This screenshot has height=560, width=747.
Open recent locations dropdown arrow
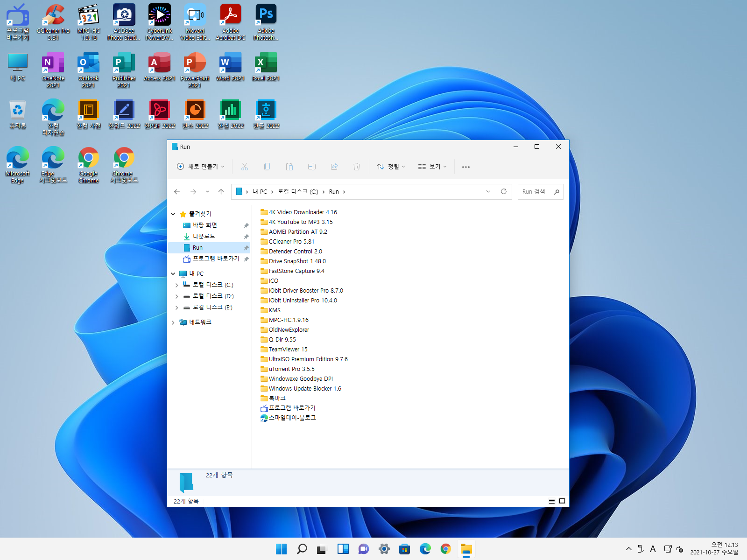[207, 192]
